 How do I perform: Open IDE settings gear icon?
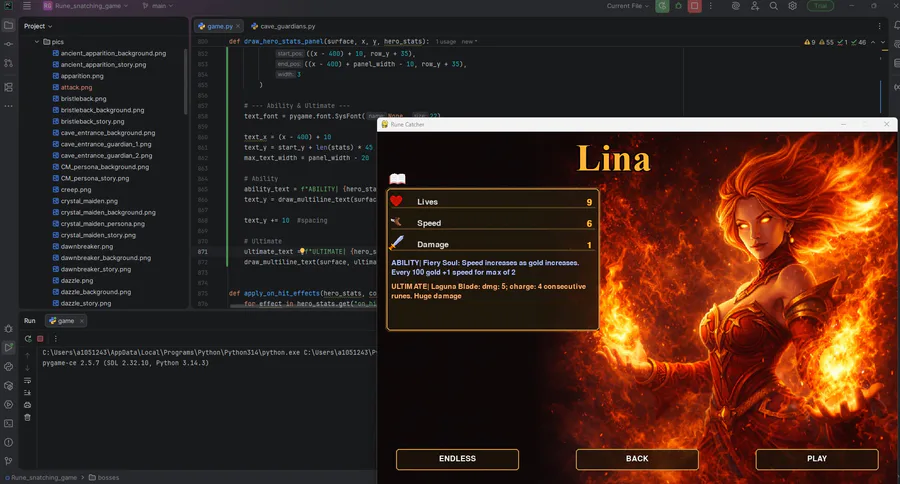(x=793, y=6)
